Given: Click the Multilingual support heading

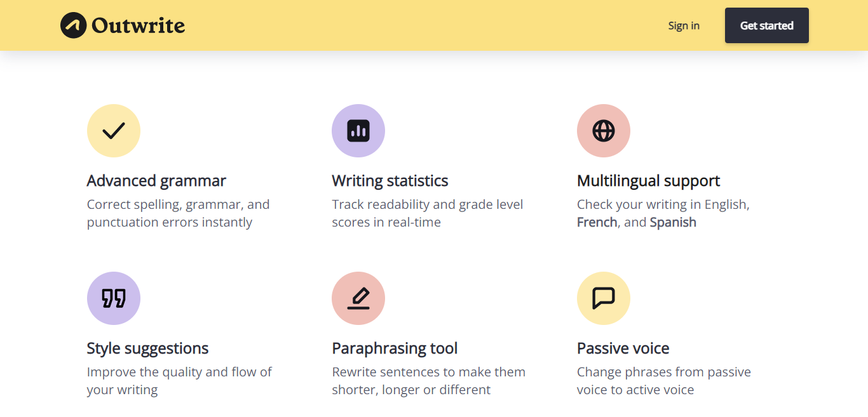Looking at the screenshot, I should click(x=648, y=181).
